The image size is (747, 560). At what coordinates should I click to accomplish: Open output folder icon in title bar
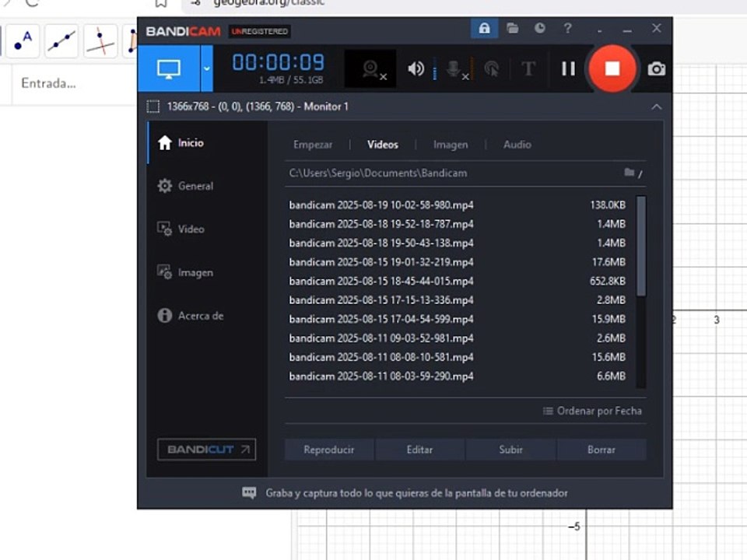(513, 28)
